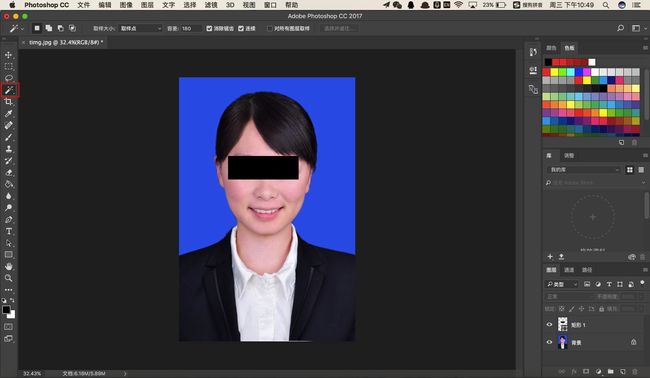Select the Lasso tool
The image size is (650, 378).
(x=9, y=78)
